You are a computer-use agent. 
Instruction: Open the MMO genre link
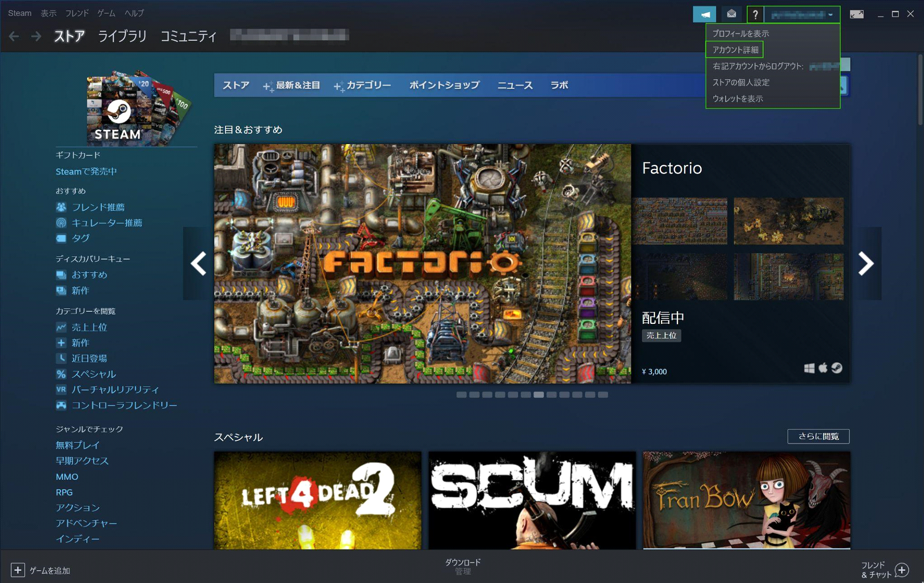tap(67, 476)
